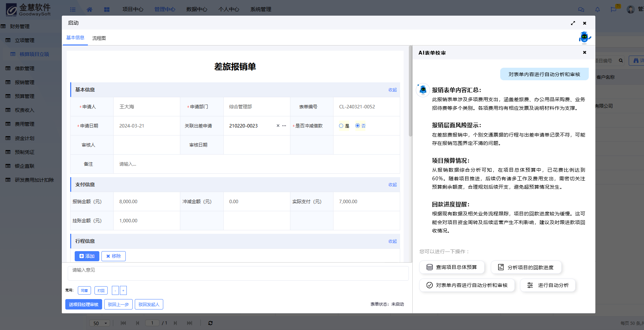Close the AI表单校审 panel

click(x=585, y=52)
